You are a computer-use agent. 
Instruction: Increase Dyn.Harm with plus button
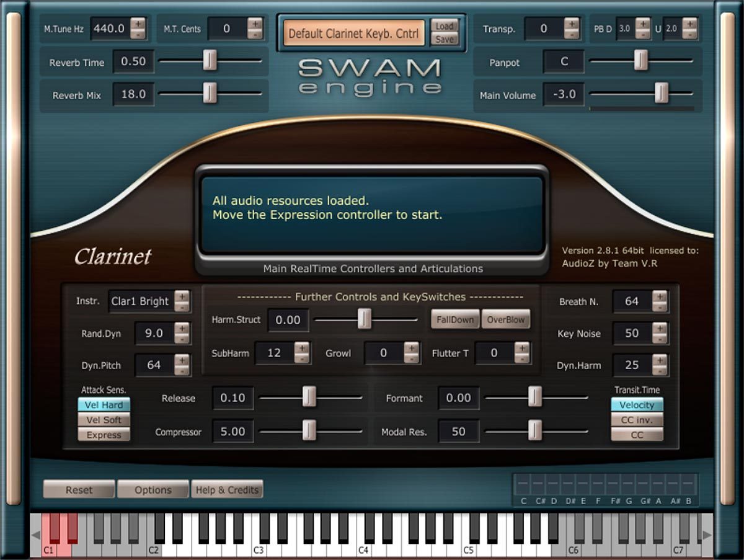pyautogui.click(x=660, y=360)
